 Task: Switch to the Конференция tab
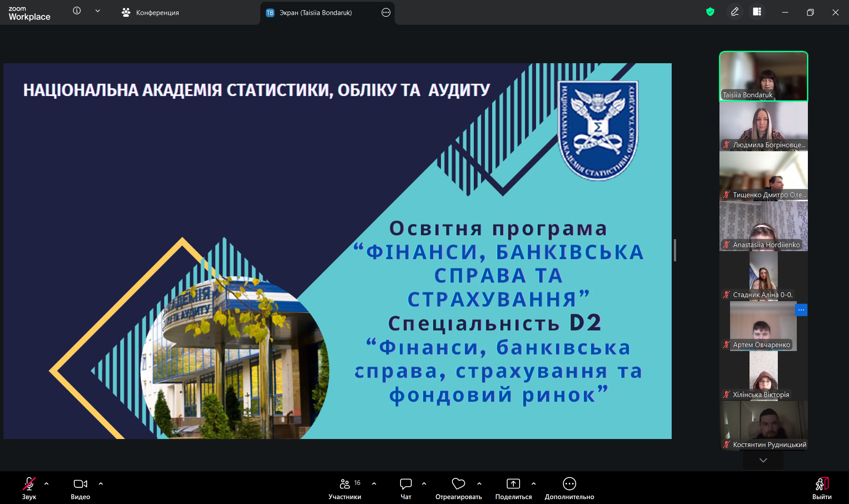coord(150,12)
